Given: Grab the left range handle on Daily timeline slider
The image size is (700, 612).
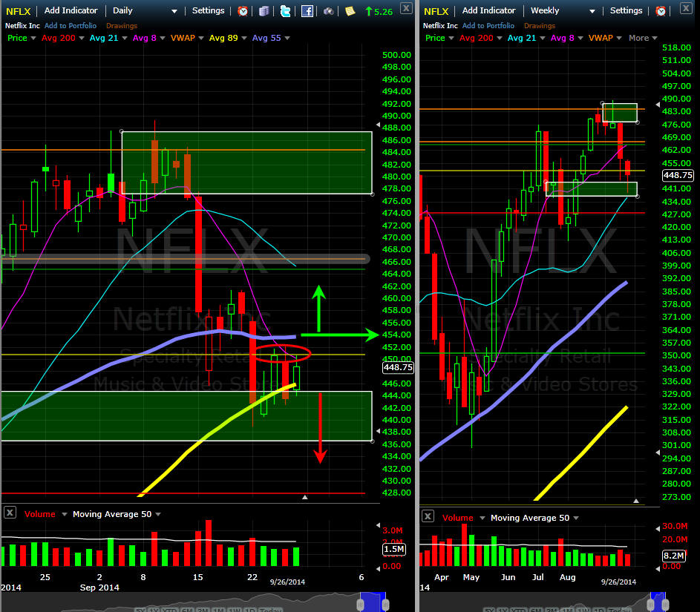Looking at the screenshot, I should [x=360, y=605].
